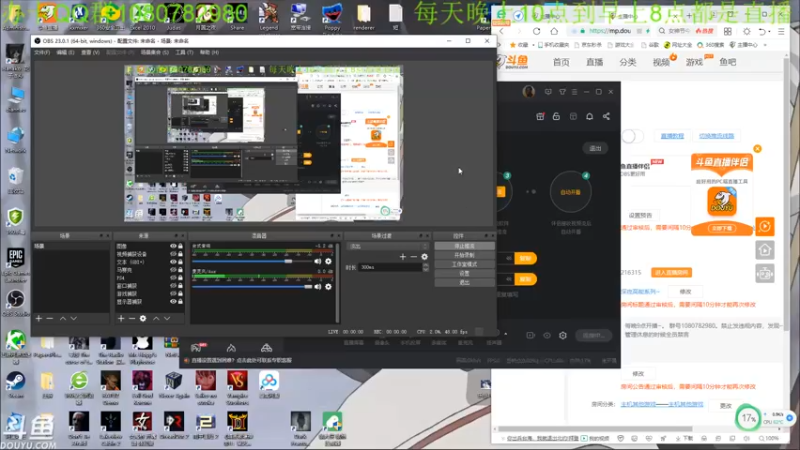Click 开始录制 button in OBS
This screenshot has width=800, height=450.
[464, 255]
